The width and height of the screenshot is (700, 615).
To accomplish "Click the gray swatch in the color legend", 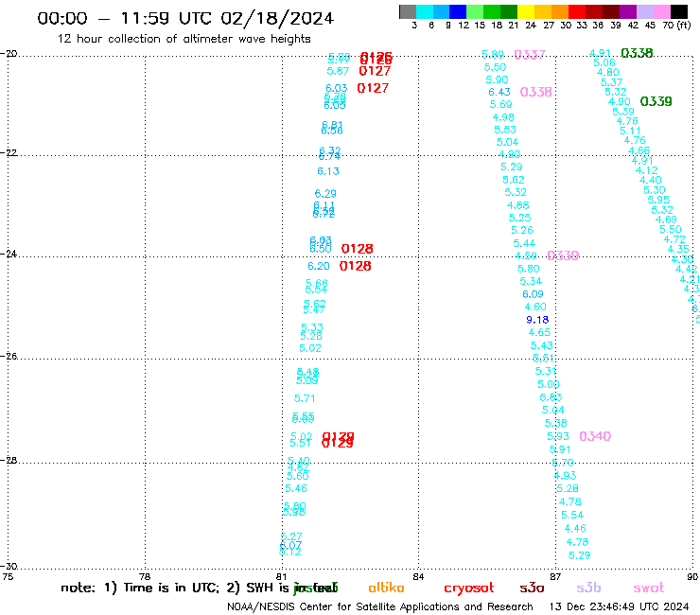I will tap(408, 12).
